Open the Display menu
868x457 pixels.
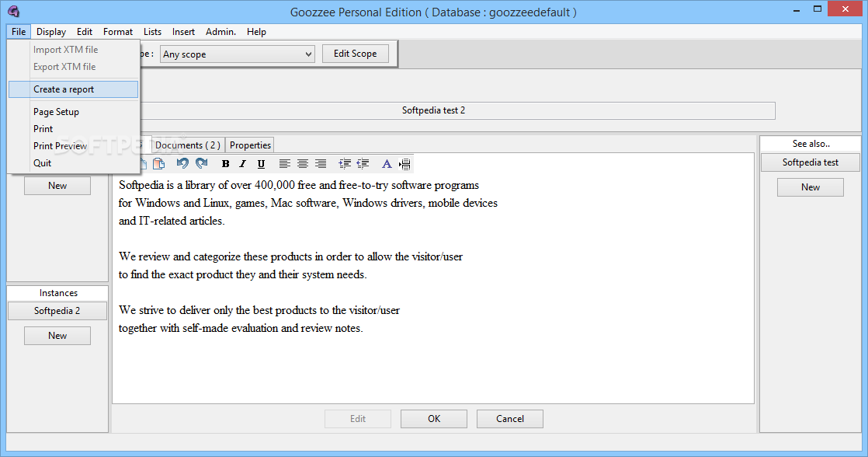[51, 32]
